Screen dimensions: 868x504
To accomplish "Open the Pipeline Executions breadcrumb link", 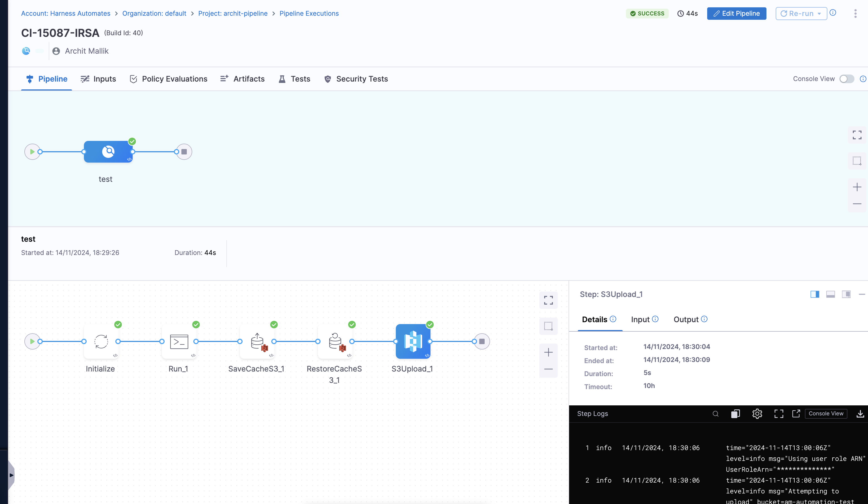I will tap(309, 14).
